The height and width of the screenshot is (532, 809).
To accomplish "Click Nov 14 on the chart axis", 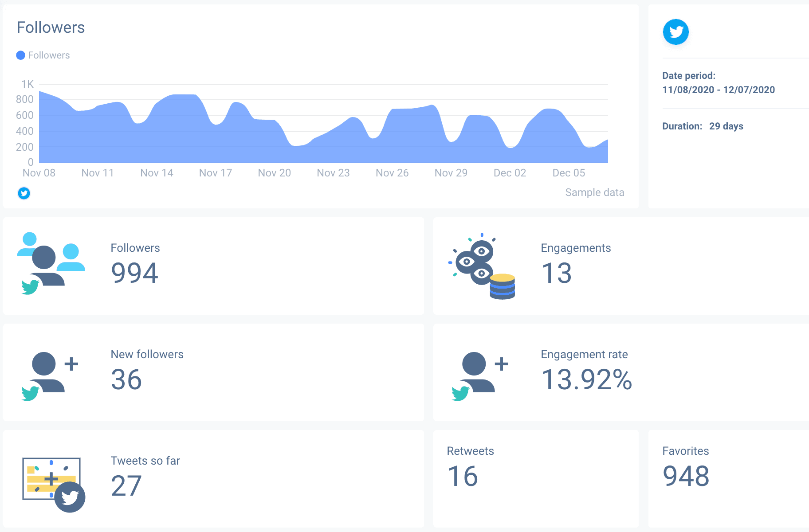I will tap(157, 173).
